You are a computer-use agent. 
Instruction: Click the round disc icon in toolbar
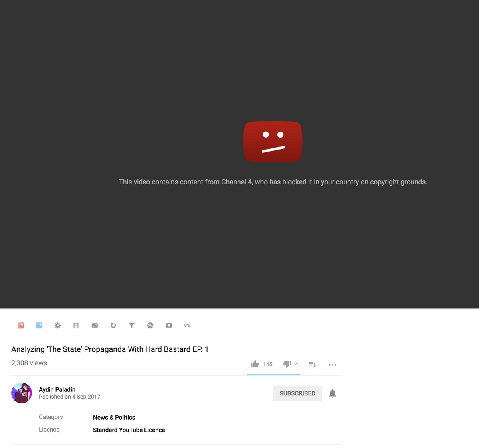point(150,325)
